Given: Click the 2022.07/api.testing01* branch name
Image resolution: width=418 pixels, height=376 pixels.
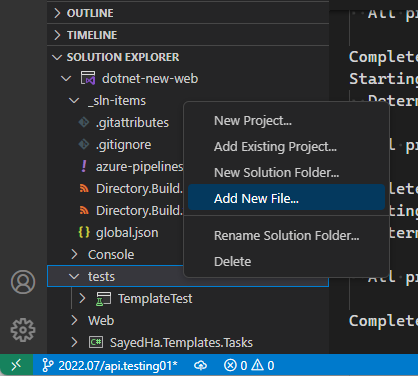Looking at the screenshot, I should (118, 366).
